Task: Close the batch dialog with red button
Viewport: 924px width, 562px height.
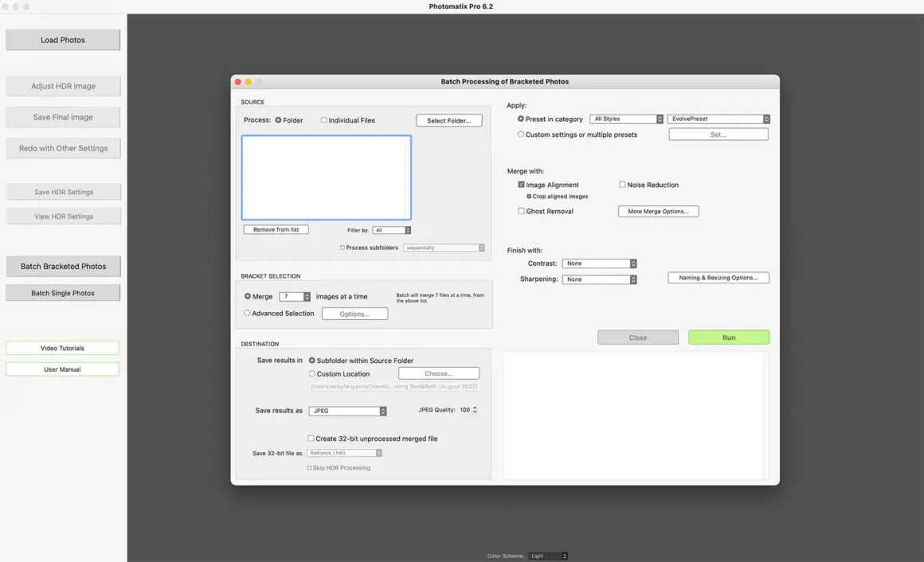Action: pyautogui.click(x=238, y=82)
